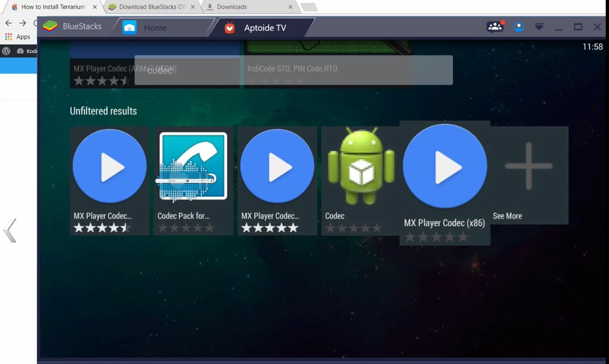Image resolution: width=609 pixels, height=364 pixels.
Task: Click the See More plus tile
Action: click(529, 175)
